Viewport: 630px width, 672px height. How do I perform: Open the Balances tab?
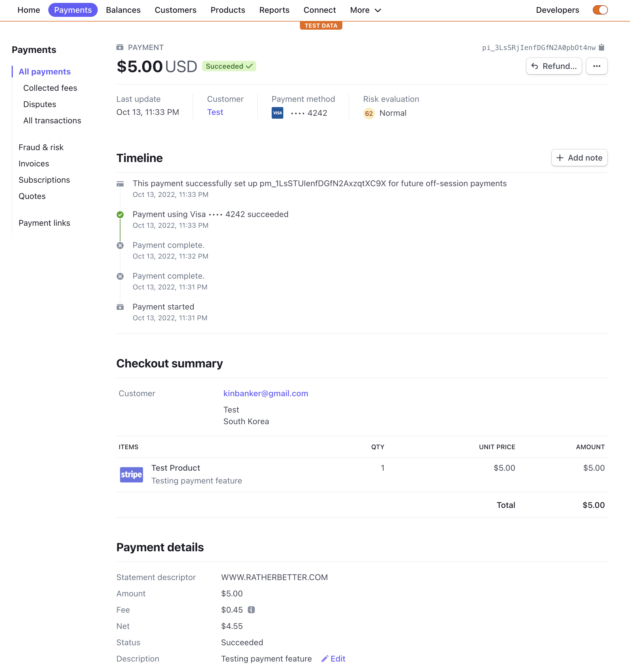coord(123,10)
